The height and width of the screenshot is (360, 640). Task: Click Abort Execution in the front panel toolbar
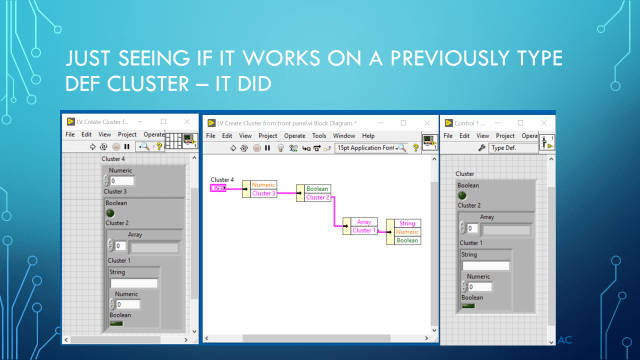point(116,147)
